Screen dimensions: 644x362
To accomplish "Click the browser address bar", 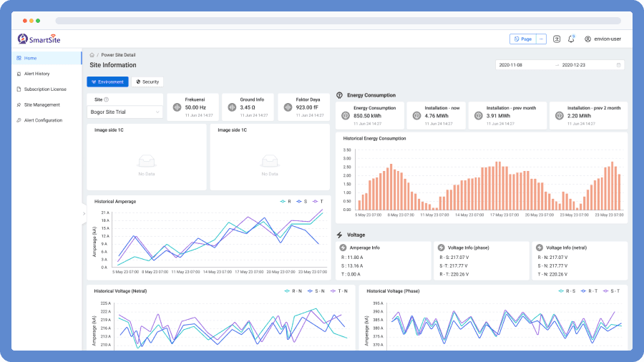I will [338, 21].
